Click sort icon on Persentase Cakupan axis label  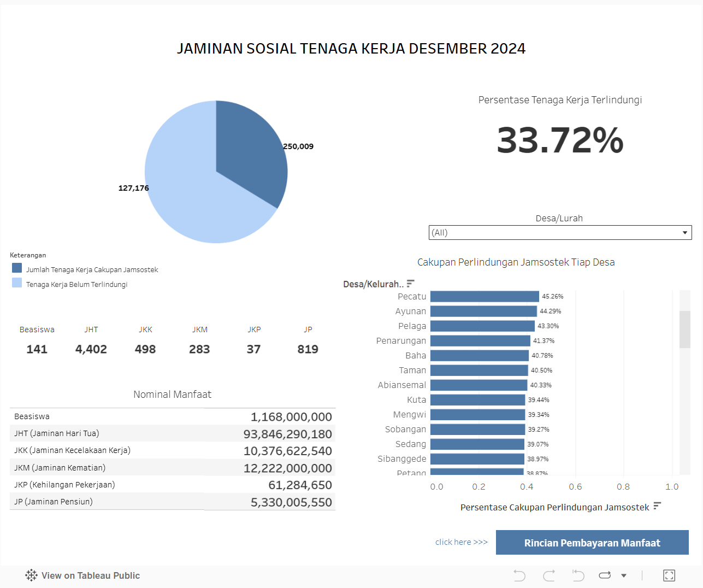tap(656, 507)
